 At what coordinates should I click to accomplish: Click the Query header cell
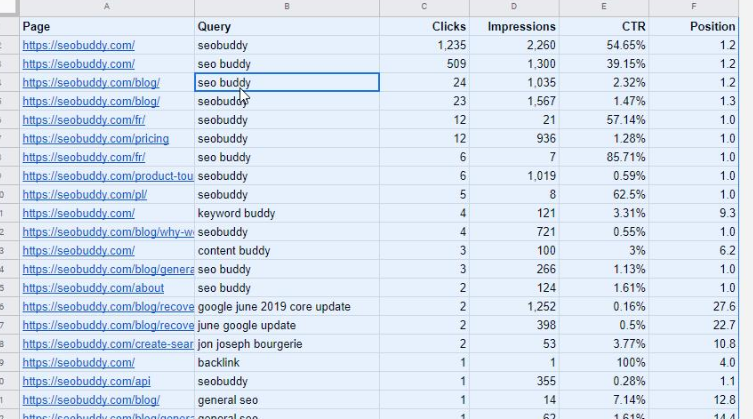(x=287, y=26)
